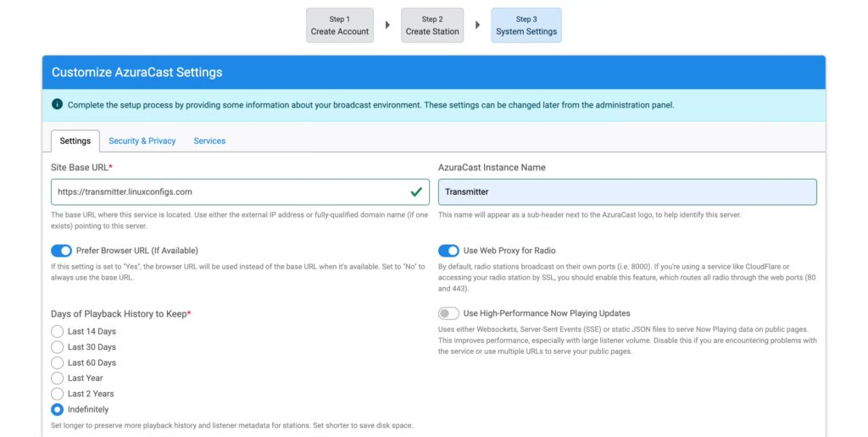This screenshot has height=437, width=868.
Task: Select Indefinitely radio option
Action: 57,409
